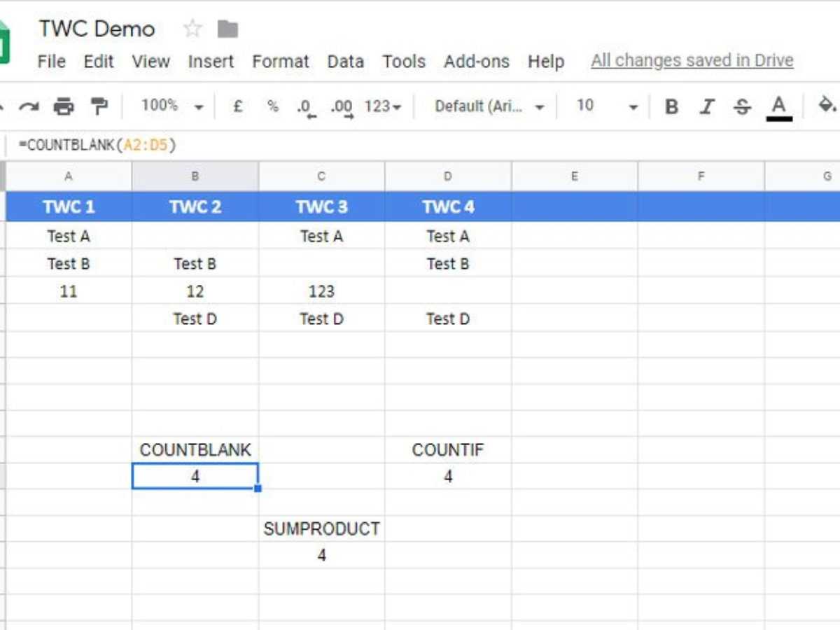840x630 pixels.
Task: Select the result 4 under COUNTIF
Action: (x=448, y=476)
